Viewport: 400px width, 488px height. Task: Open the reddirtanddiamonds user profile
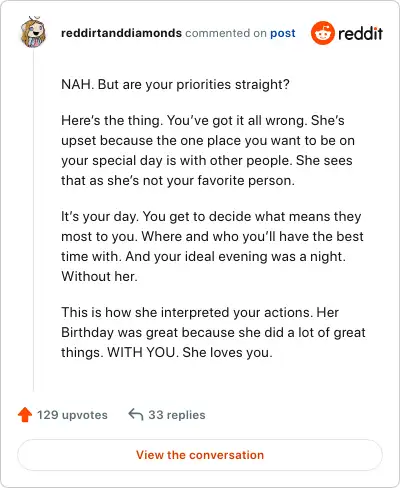121,33
